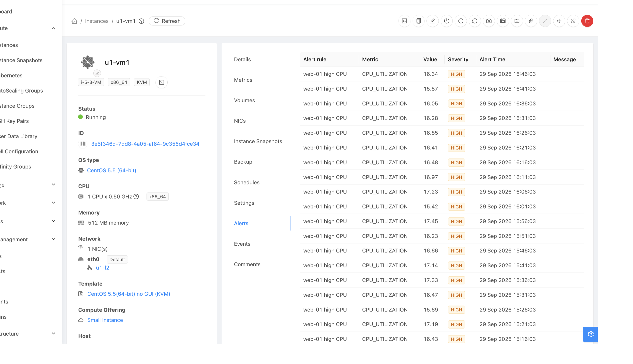Click the copy console URL icon
This screenshot has width=633, height=364.
(x=418, y=21)
